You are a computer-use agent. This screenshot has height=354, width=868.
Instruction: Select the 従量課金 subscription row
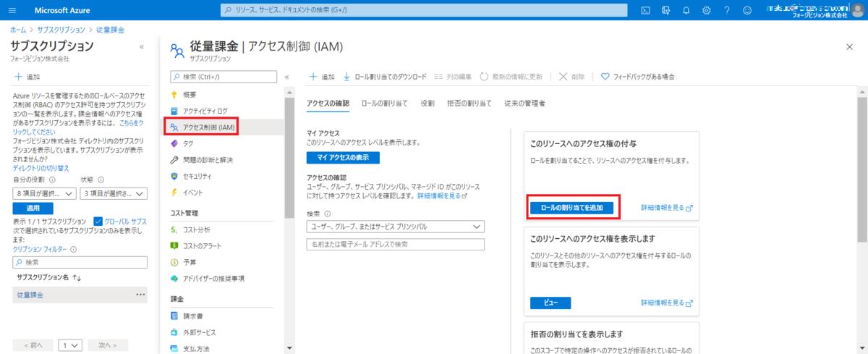(x=80, y=295)
